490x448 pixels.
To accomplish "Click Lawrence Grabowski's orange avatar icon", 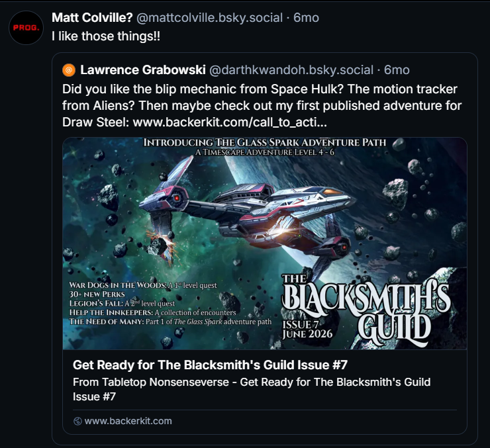I will tap(69, 70).
